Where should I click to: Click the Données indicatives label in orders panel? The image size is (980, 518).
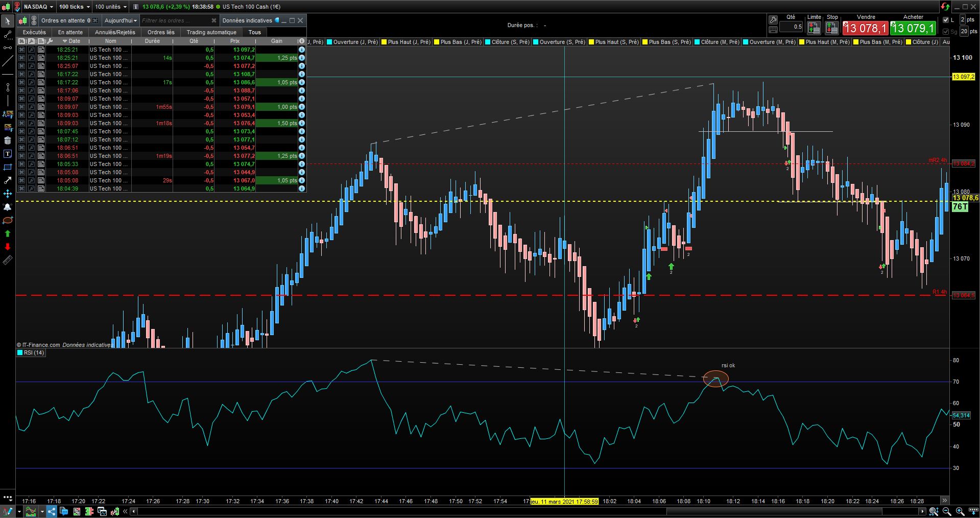pyautogui.click(x=247, y=20)
